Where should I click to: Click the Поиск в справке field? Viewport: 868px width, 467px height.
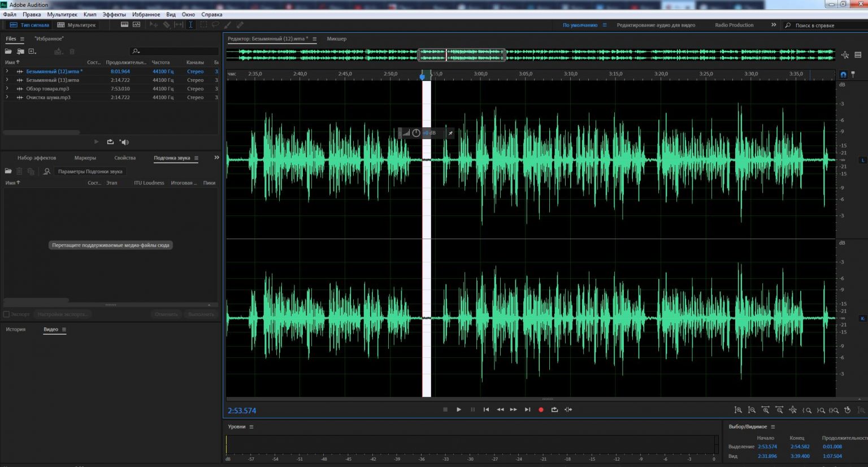pos(824,25)
